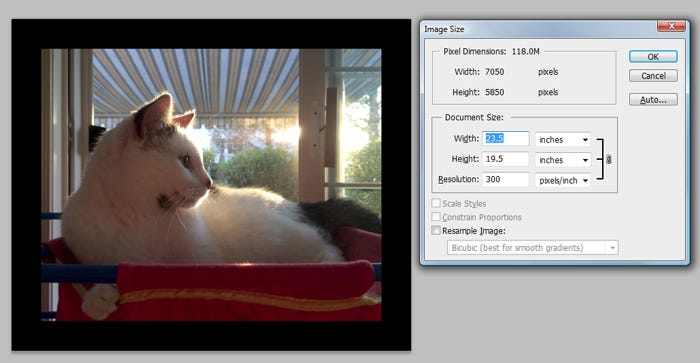Close the Image Size dialog
This screenshot has width=700, height=363.
[671, 26]
